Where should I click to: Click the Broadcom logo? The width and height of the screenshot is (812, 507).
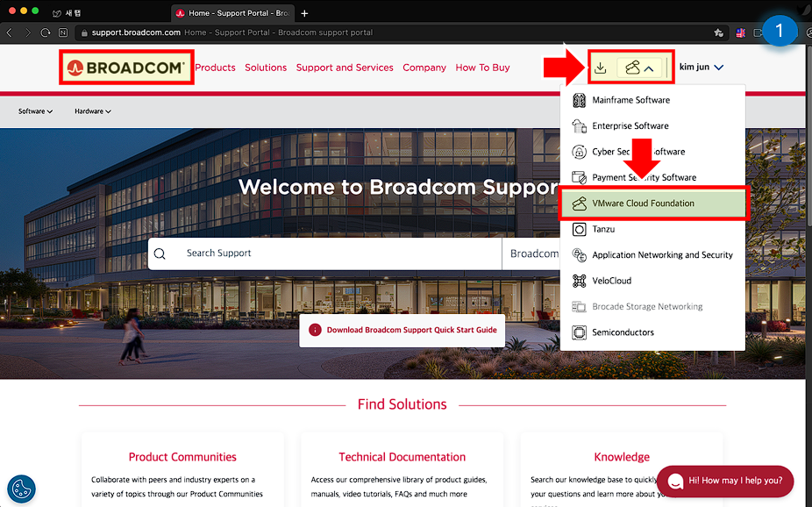pos(126,68)
